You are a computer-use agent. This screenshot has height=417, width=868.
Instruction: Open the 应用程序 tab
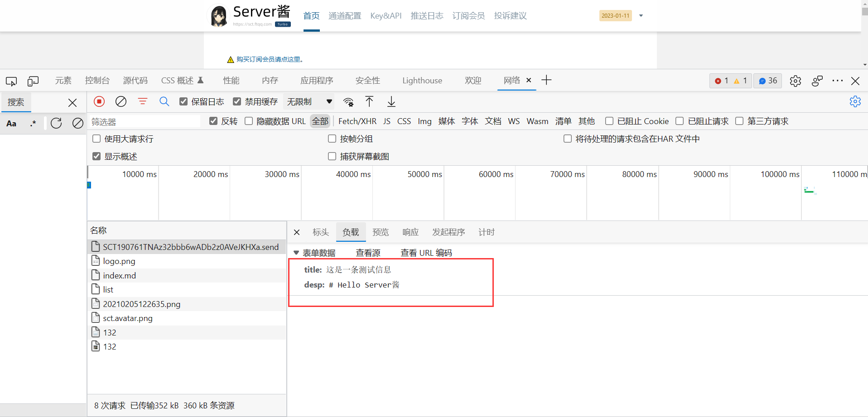[317, 81]
